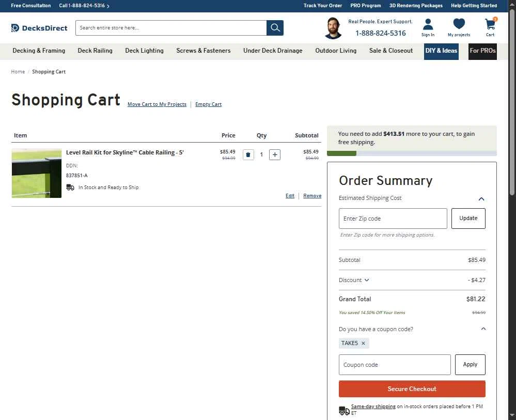Collapse Estimated Shipping Cost section

tap(481, 199)
